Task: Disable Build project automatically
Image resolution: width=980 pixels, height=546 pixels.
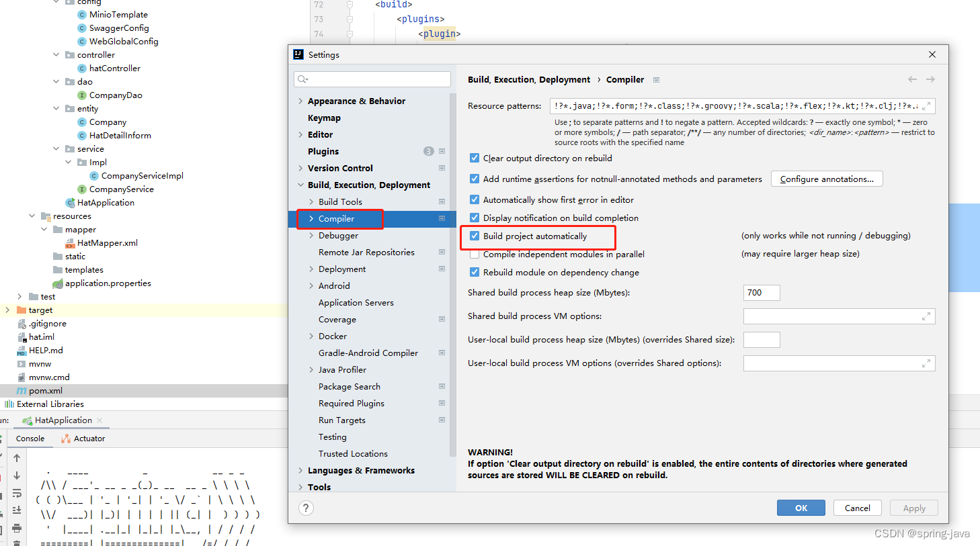Action: coord(474,236)
